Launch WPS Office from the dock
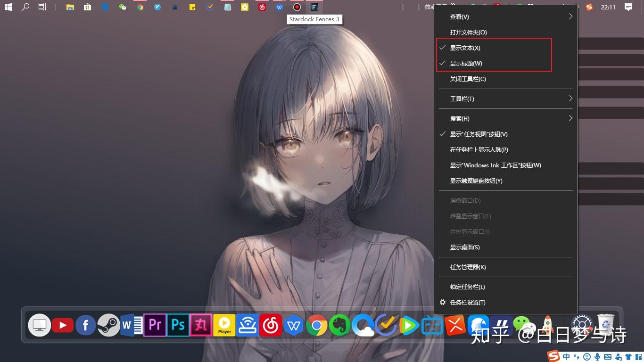The width and height of the screenshot is (644, 362). point(294,326)
